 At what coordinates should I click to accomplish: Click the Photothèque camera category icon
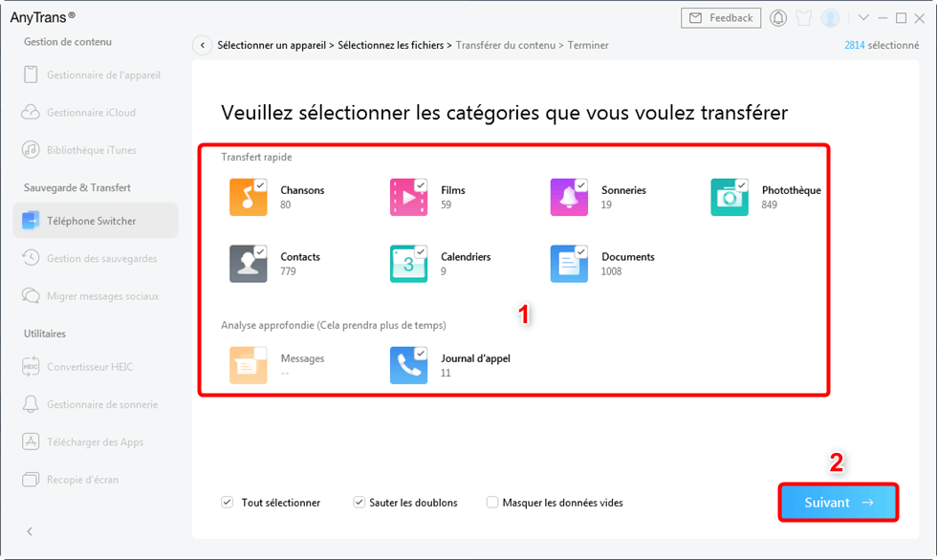point(729,197)
